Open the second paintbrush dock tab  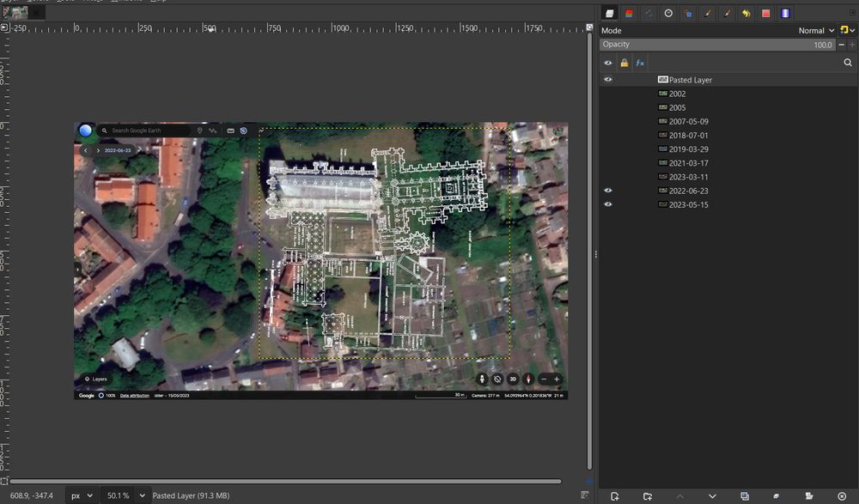(727, 13)
